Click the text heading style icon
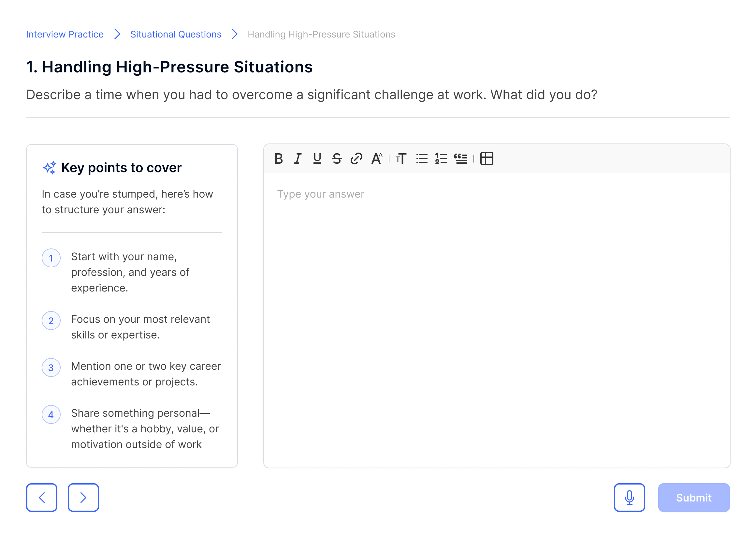The image size is (756, 538). [x=401, y=159]
